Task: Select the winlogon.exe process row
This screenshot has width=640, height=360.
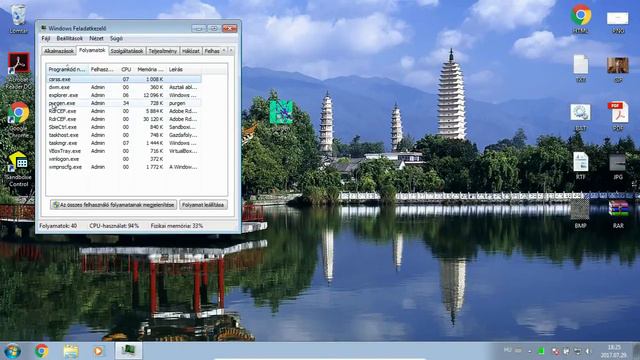Action: [124, 159]
